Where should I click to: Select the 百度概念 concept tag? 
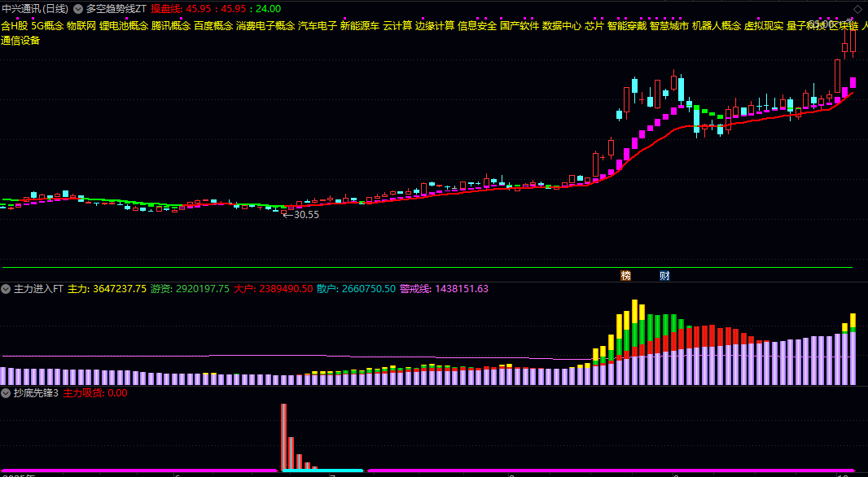coord(213,25)
